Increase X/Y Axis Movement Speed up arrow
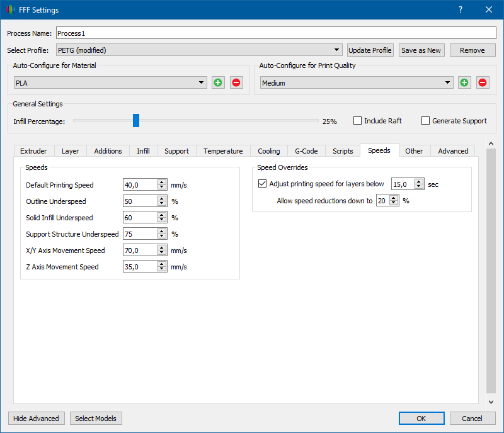The image size is (504, 433). coord(162,248)
